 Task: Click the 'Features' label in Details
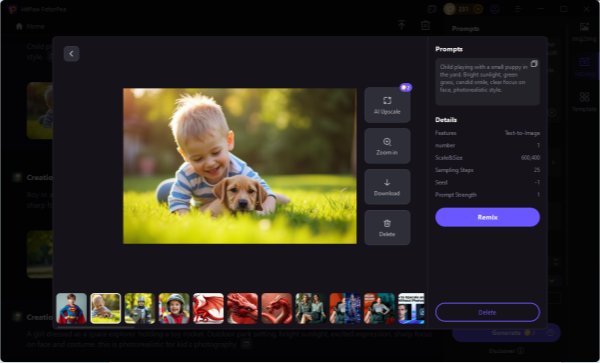pyautogui.click(x=446, y=133)
